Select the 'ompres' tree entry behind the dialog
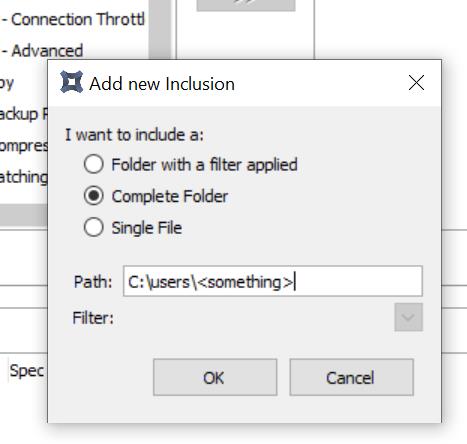This screenshot has width=467, height=444. [23, 146]
